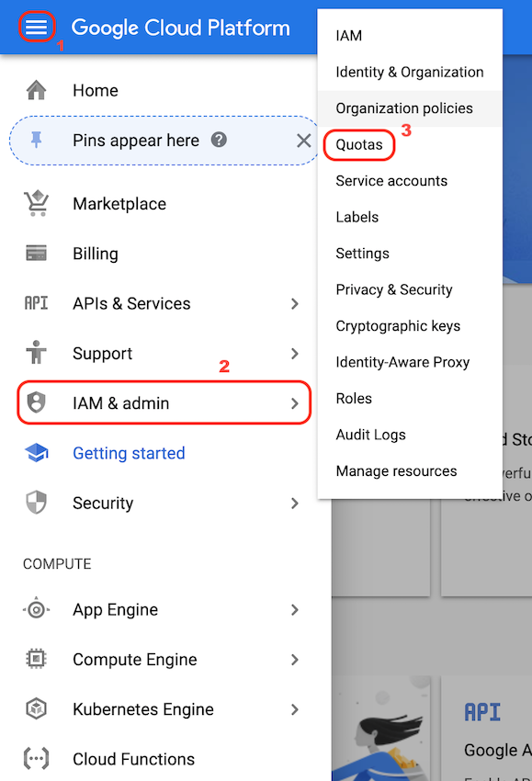The width and height of the screenshot is (532, 781).
Task: Expand the Security section arrow
Action: pyautogui.click(x=294, y=503)
